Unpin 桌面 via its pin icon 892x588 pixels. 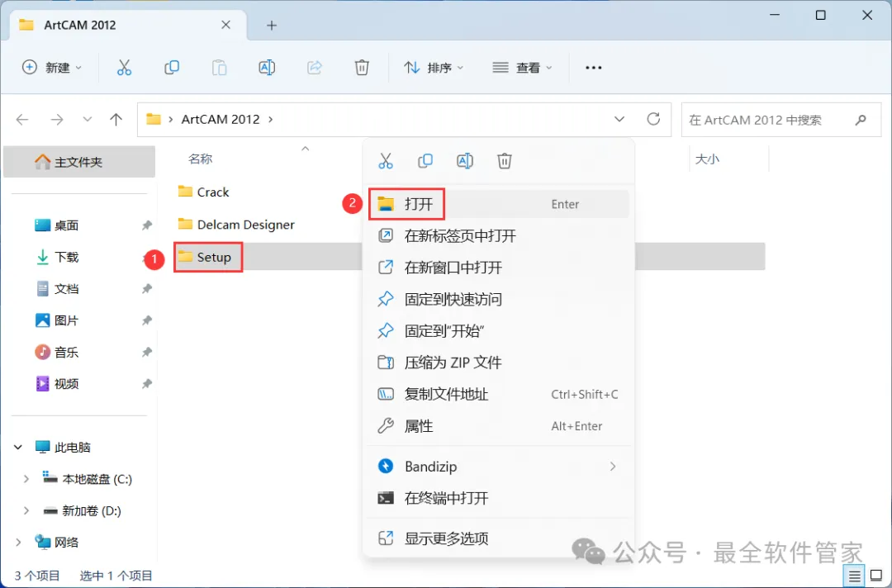click(147, 225)
